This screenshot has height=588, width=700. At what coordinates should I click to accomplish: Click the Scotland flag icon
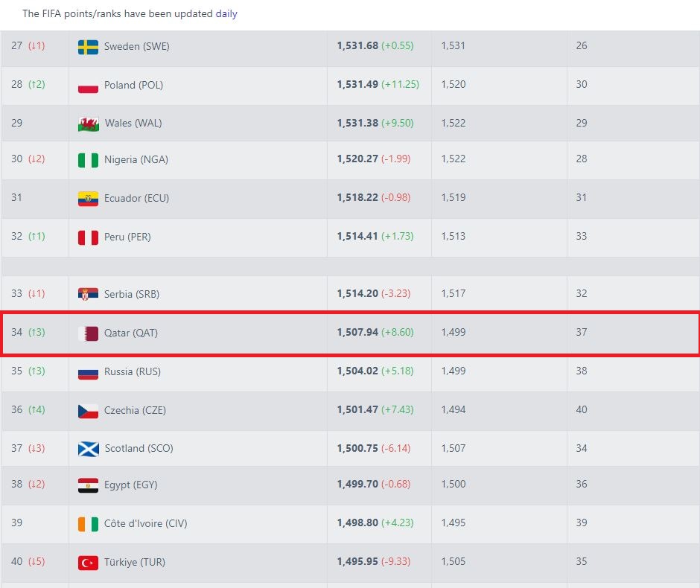click(88, 449)
